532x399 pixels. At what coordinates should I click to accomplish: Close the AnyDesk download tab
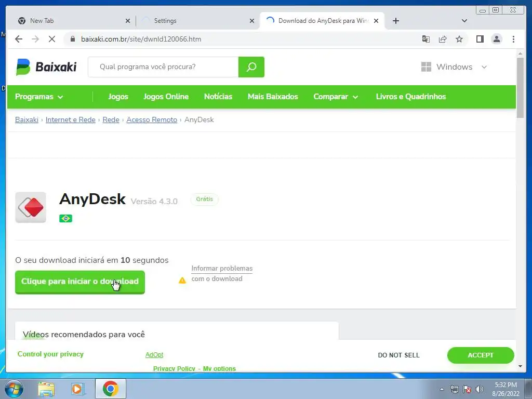pyautogui.click(x=376, y=21)
